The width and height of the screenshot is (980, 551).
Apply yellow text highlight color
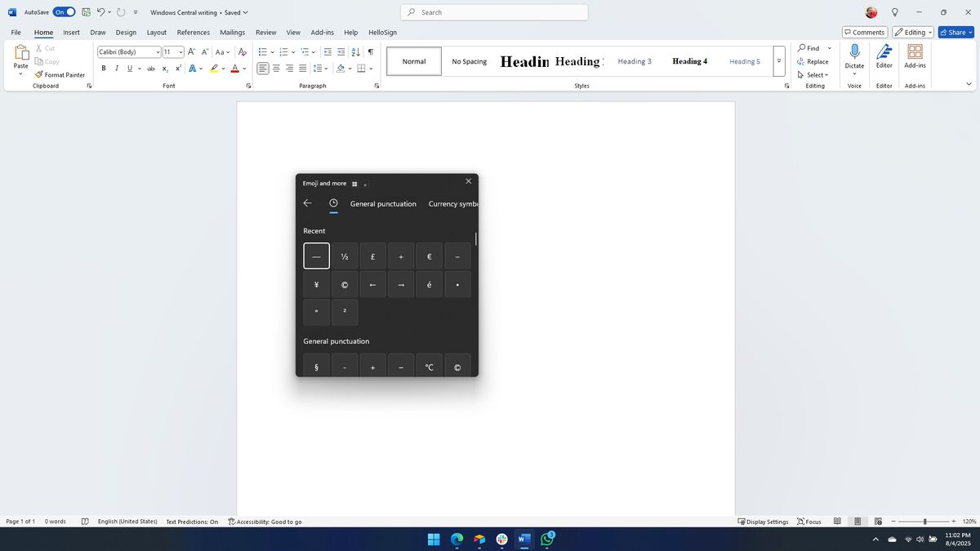click(x=214, y=69)
